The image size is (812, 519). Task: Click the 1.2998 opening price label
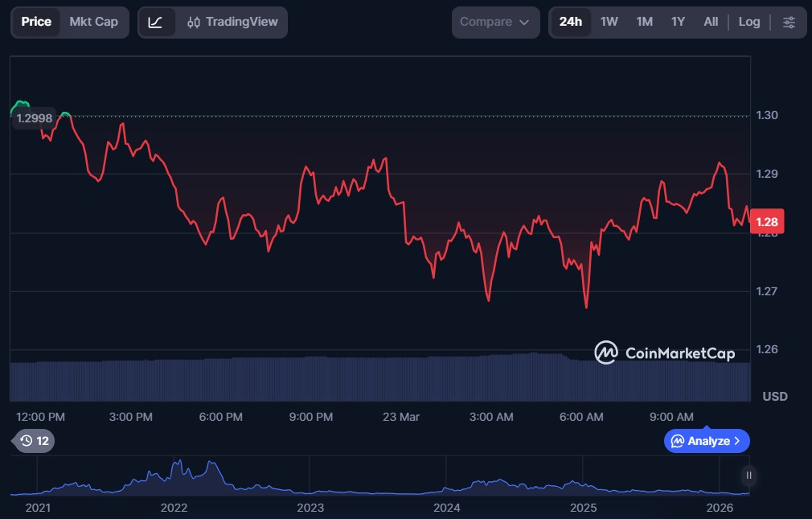[x=35, y=118]
